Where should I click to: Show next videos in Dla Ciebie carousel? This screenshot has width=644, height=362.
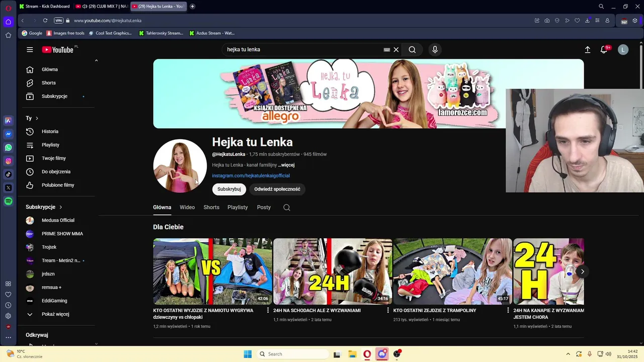582,271
